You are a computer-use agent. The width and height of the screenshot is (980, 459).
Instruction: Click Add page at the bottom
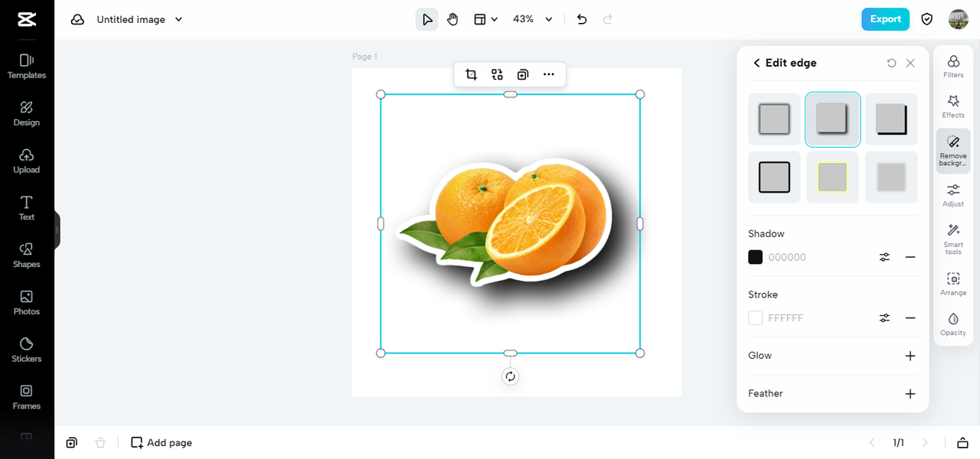162,442
